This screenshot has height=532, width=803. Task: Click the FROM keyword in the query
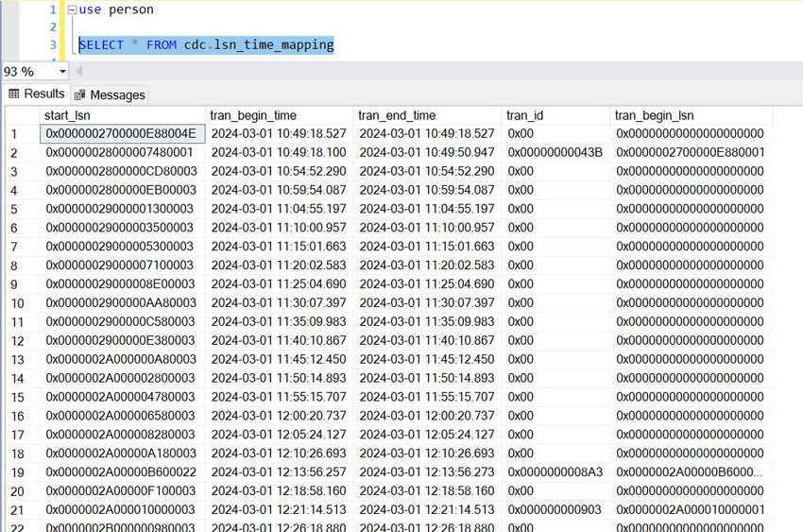(x=162, y=45)
